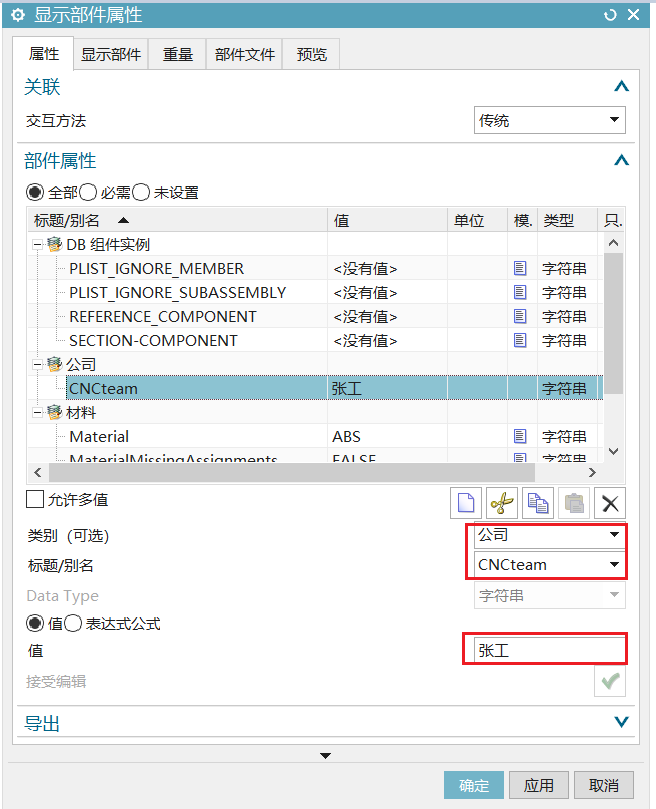Screen dimensions: 656x809
Task: Enable the 允许多值 checkbox
Action: [x=35, y=499]
